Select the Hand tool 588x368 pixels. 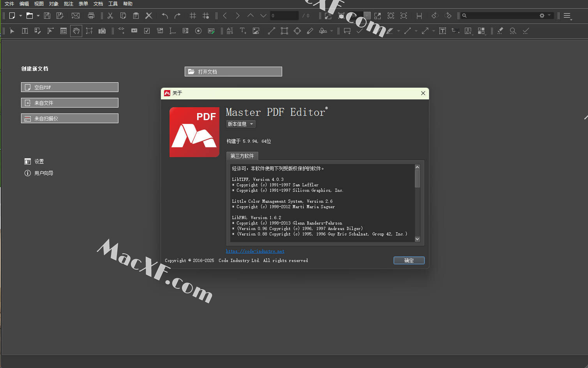[x=76, y=31]
